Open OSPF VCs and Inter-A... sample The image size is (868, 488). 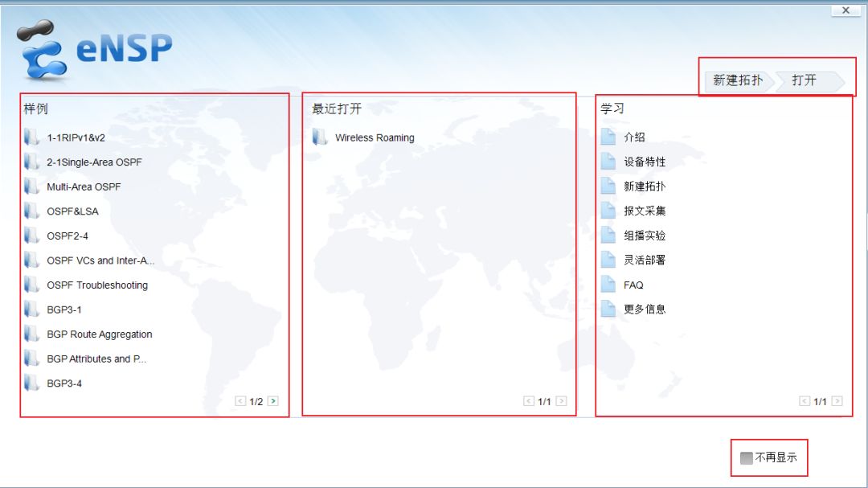(100, 260)
